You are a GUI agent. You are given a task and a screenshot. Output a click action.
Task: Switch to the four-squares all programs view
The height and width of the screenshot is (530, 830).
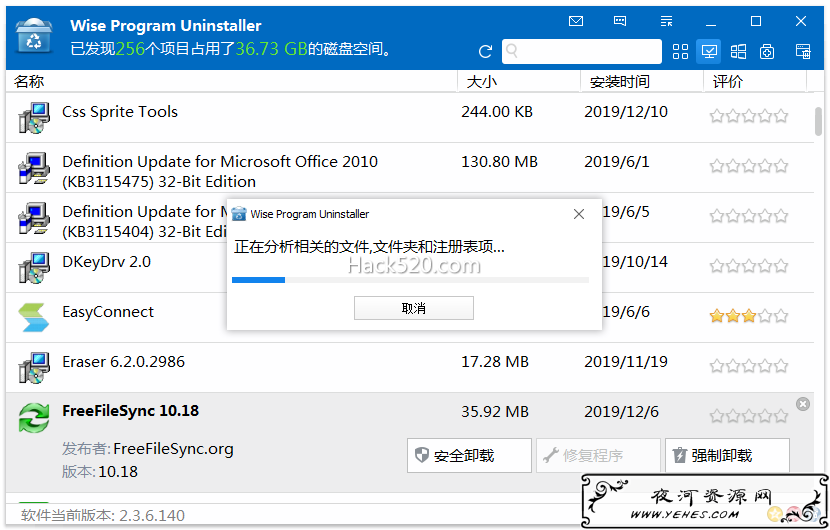[x=680, y=51]
